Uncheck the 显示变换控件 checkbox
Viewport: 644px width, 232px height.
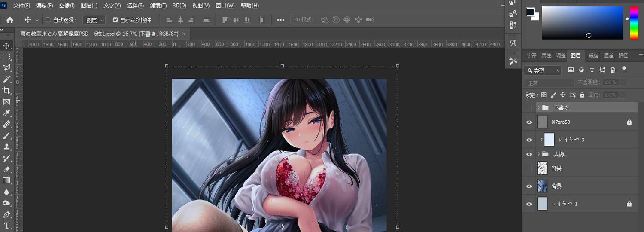115,20
